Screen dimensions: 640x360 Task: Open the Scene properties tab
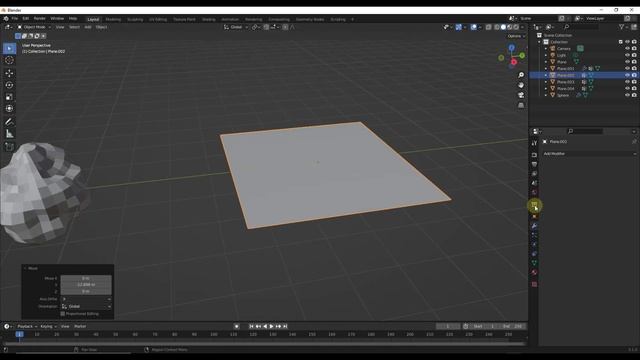coord(534,183)
